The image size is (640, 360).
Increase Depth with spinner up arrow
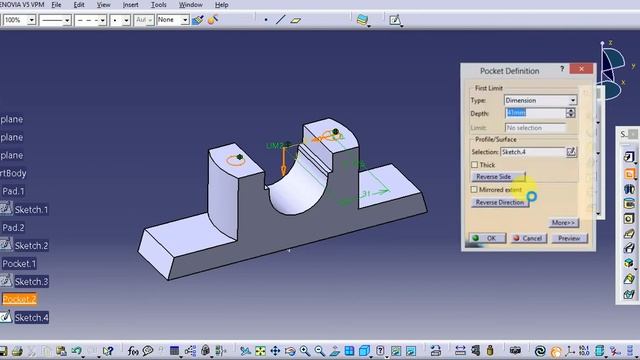571,111
